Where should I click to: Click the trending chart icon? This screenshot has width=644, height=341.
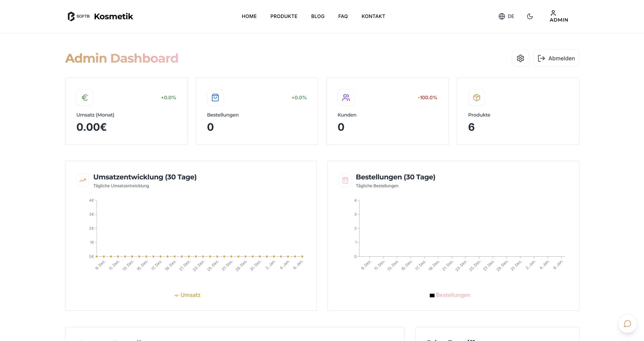(83, 180)
